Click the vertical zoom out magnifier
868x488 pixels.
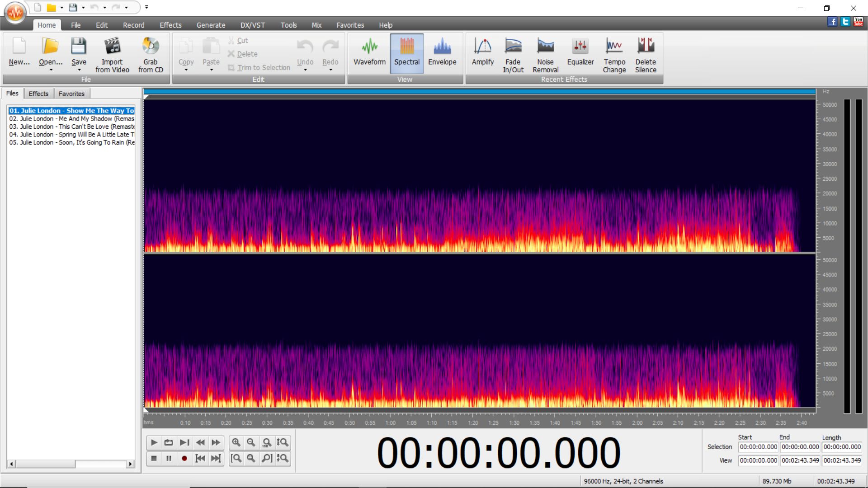(283, 458)
